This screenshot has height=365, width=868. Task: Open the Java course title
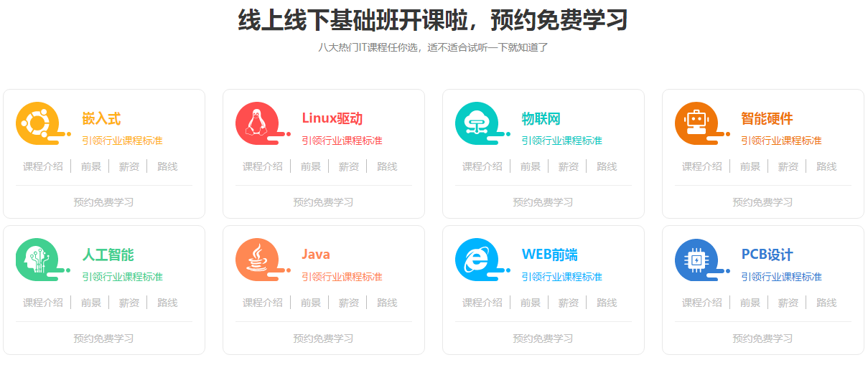click(x=316, y=255)
